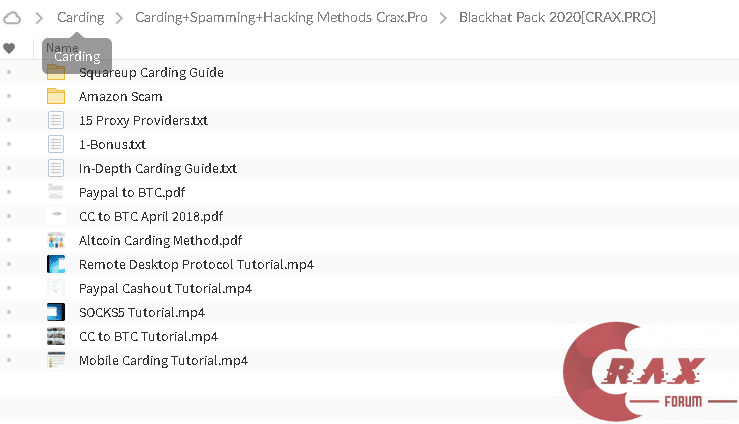Click the Amazon Scam folder icon
This screenshot has width=739, height=424.
[x=56, y=96]
